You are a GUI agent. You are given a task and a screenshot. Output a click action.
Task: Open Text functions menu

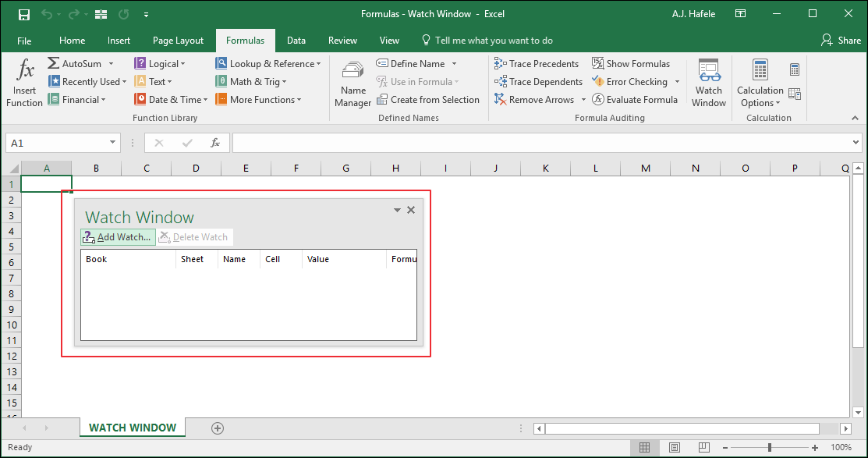coord(153,81)
